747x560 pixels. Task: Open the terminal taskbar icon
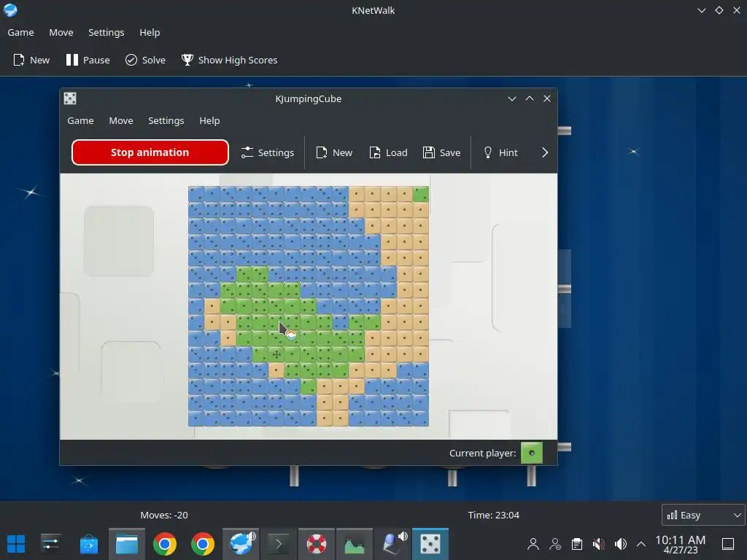point(279,544)
